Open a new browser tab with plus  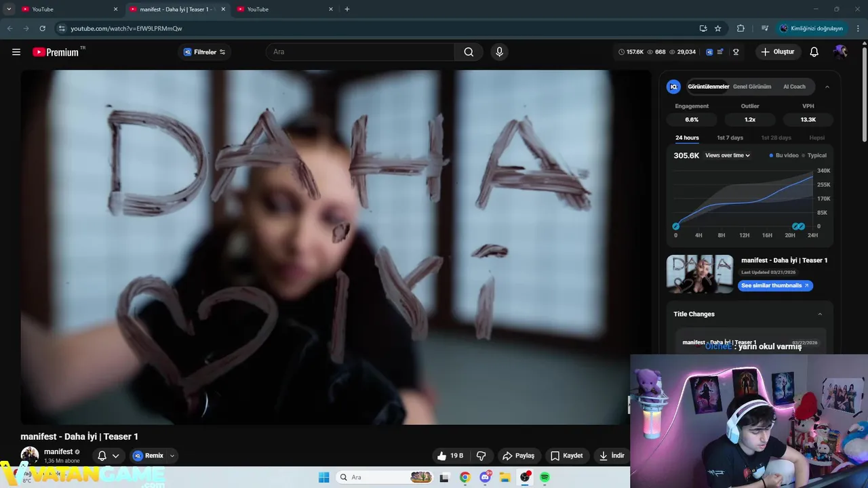[x=347, y=9]
